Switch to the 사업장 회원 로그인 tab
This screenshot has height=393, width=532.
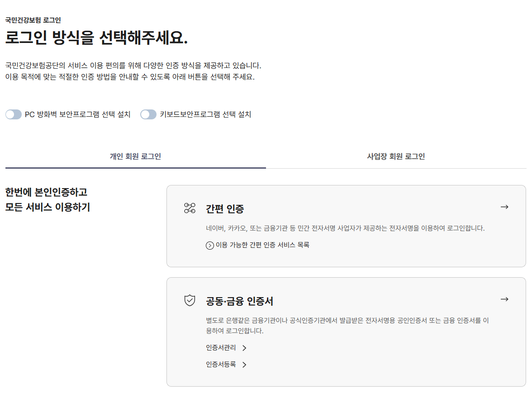[x=395, y=156]
